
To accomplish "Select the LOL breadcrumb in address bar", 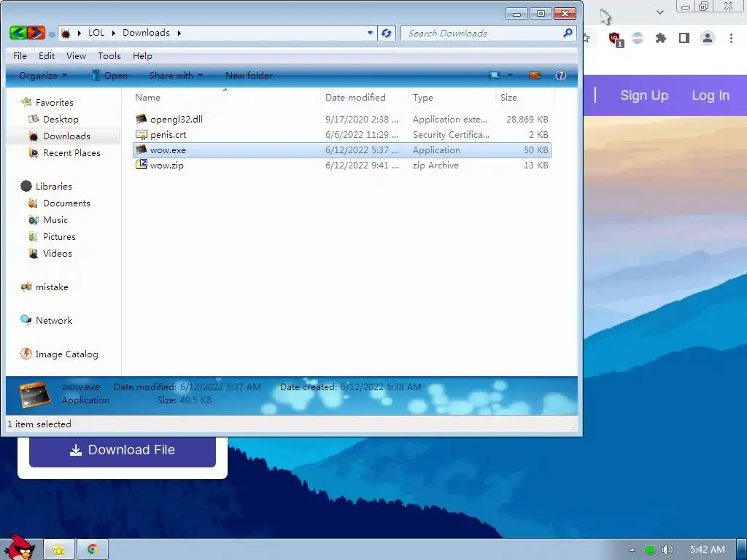I will click(96, 33).
